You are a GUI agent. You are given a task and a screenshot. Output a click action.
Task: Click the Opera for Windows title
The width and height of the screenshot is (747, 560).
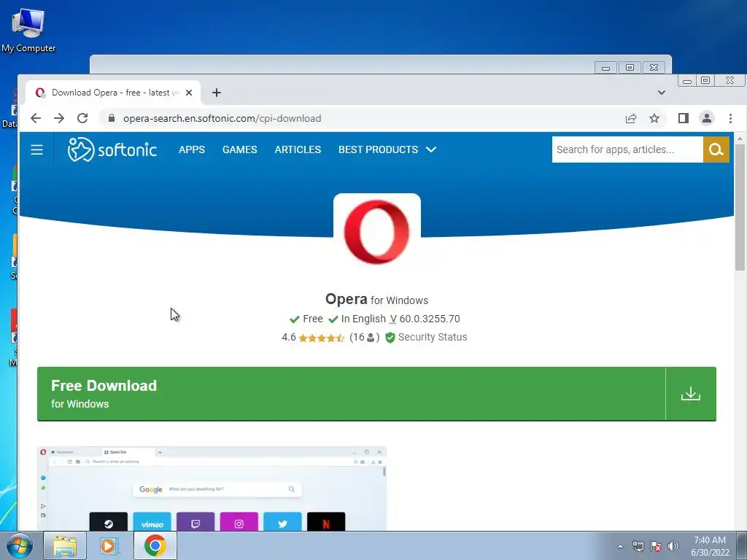(x=376, y=300)
